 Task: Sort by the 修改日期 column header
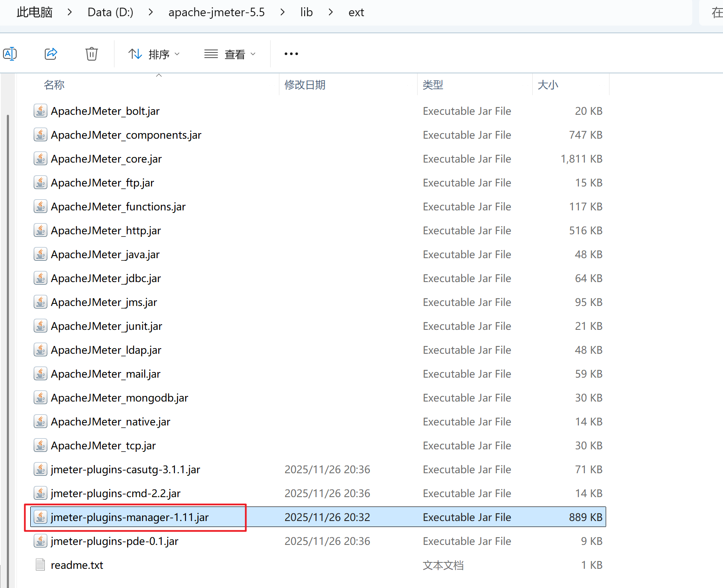point(305,84)
